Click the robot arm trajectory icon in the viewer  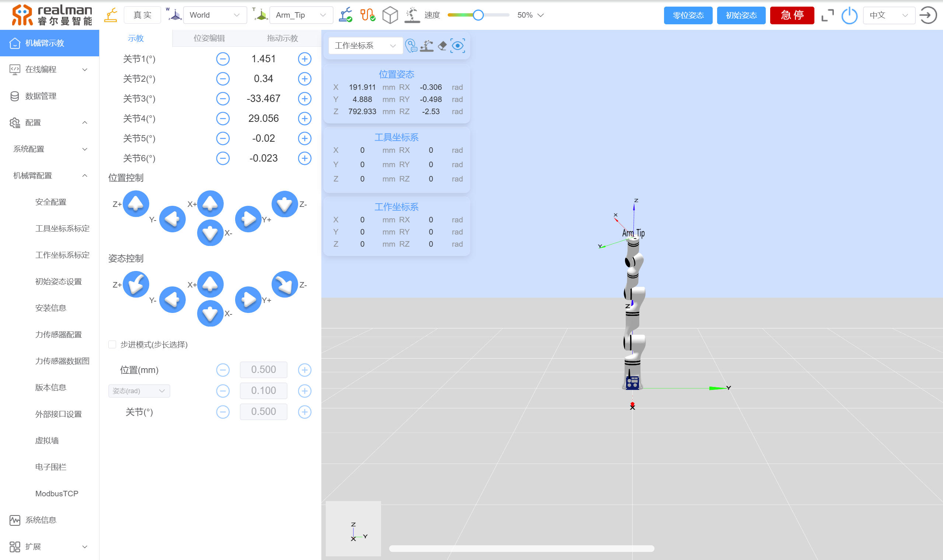point(427,46)
